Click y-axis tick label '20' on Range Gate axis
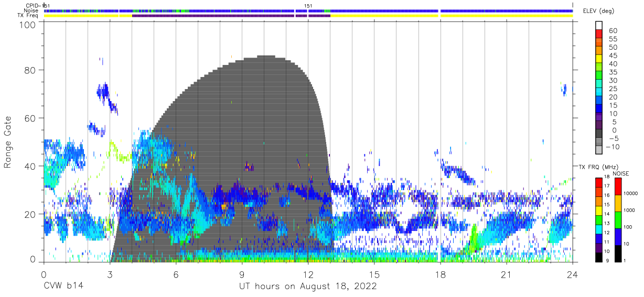This screenshot has width=644, height=297. pyautogui.click(x=30, y=214)
